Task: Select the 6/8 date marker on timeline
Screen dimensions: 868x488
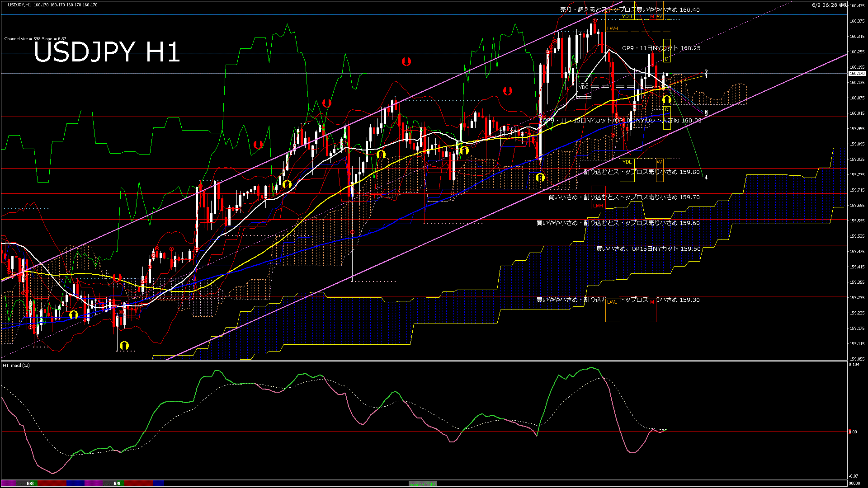Action: (x=30, y=483)
